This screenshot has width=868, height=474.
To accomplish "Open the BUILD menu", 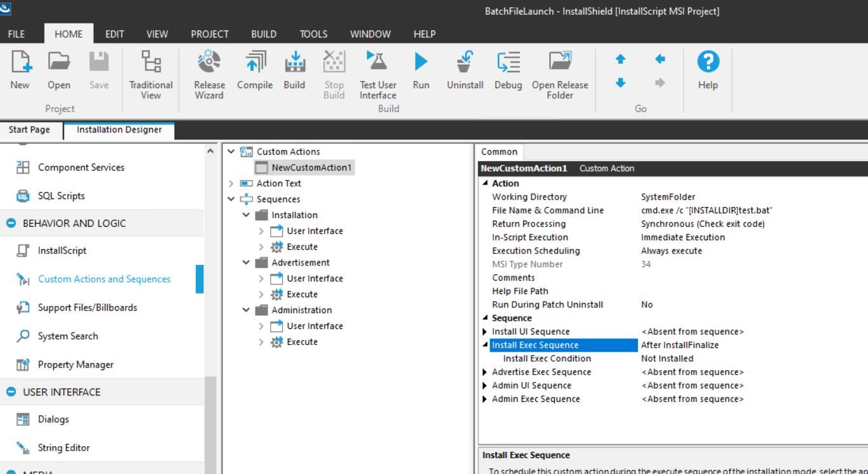I will [x=263, y=34].
